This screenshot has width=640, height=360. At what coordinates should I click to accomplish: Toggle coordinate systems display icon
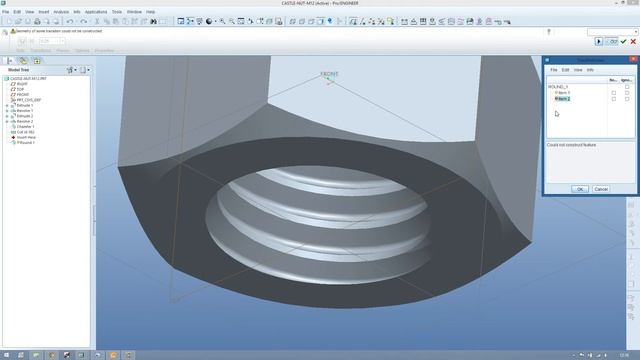coord(381,21)
